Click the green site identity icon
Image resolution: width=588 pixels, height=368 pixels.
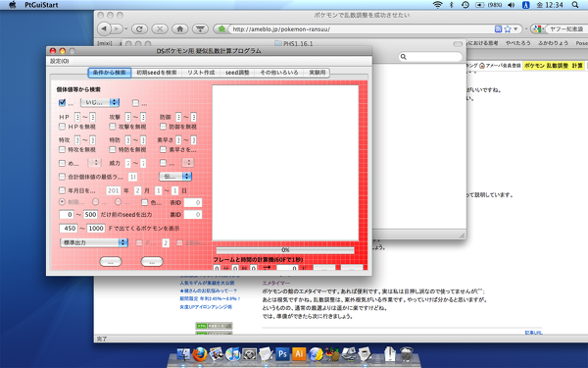click(x=221, y=28)
